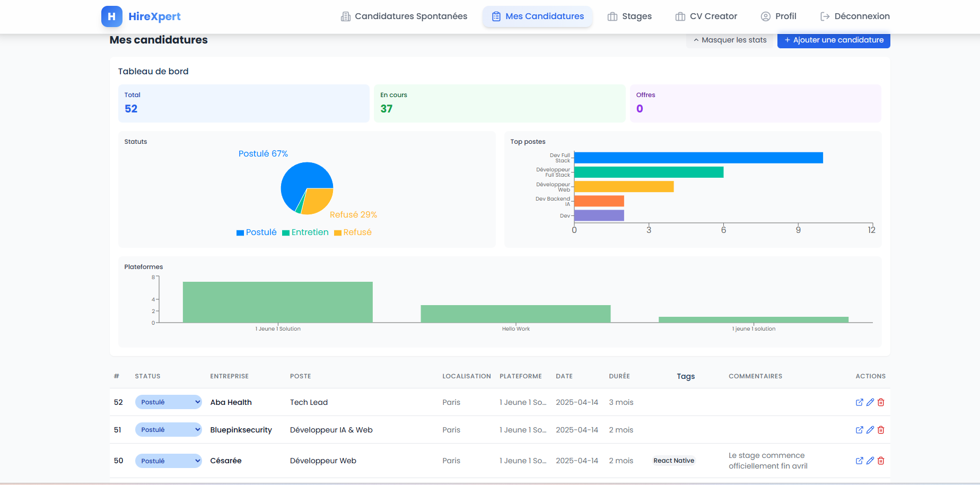Go to Candidatures Spontanées page
Viewport: 980px width, 485px height.
click(404, 16)
